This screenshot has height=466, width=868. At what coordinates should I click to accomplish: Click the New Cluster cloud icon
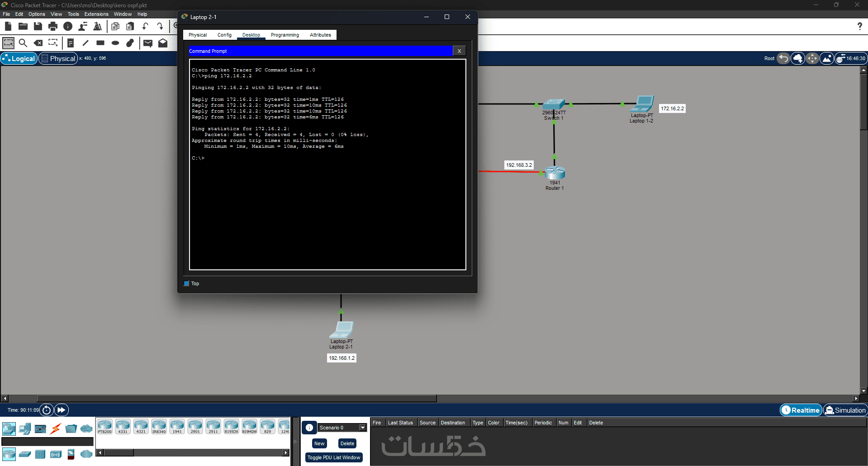pyautogui.click(x=798, y=58)
